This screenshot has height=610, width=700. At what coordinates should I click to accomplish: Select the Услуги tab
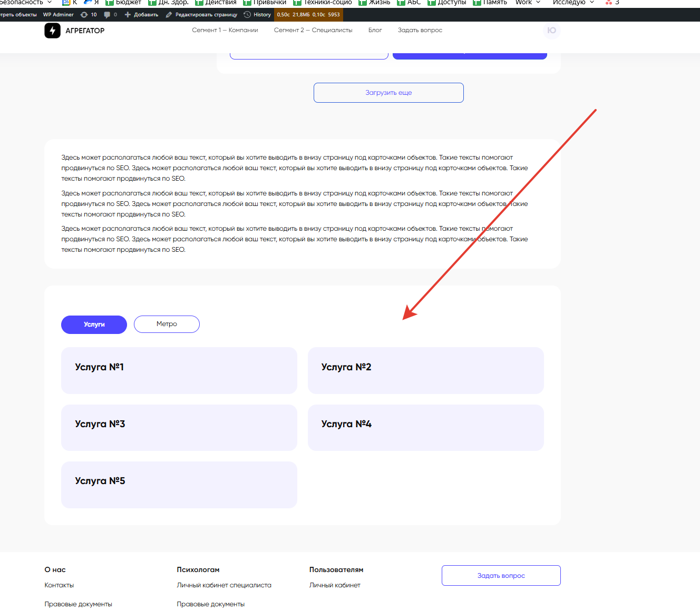coord(94,324)
